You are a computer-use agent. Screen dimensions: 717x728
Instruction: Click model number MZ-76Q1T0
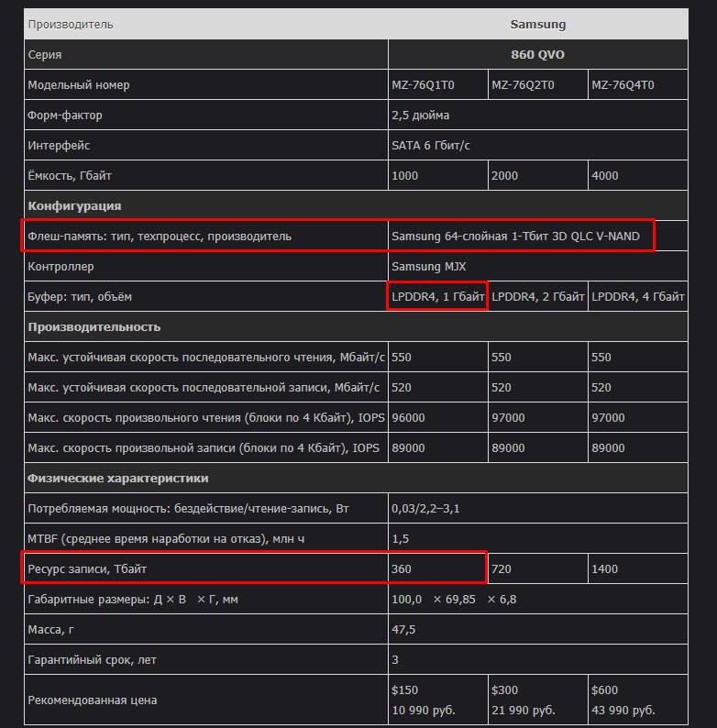(423, 85)
